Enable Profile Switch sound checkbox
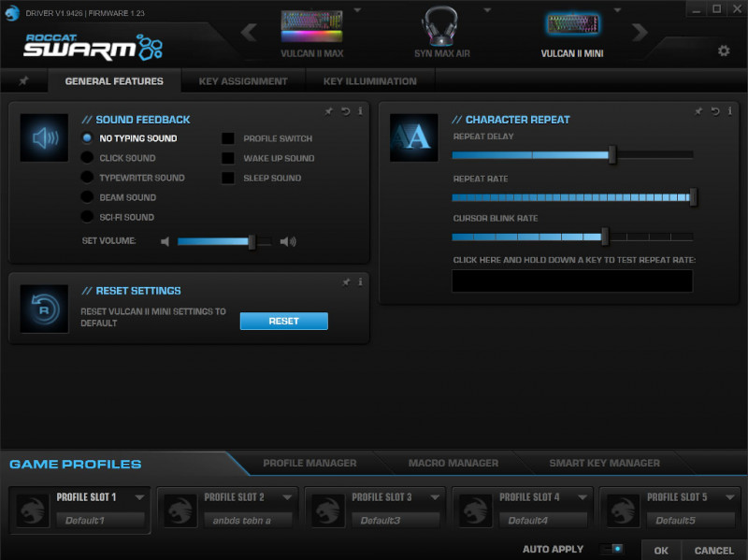 point(228,138)
